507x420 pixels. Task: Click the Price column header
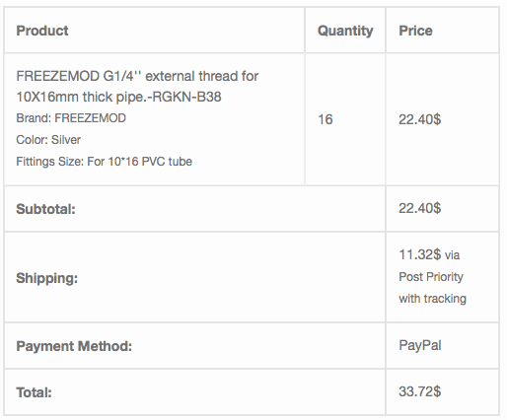pyautogui.click(x=415, y=31)
